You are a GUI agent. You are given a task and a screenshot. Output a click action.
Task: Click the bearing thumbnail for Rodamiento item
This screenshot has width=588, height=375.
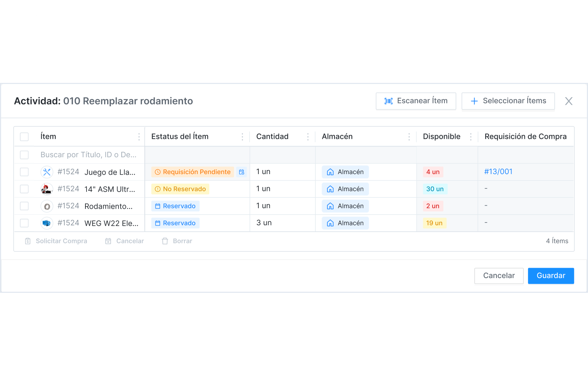pyautogui.click(x=47, y=206)
